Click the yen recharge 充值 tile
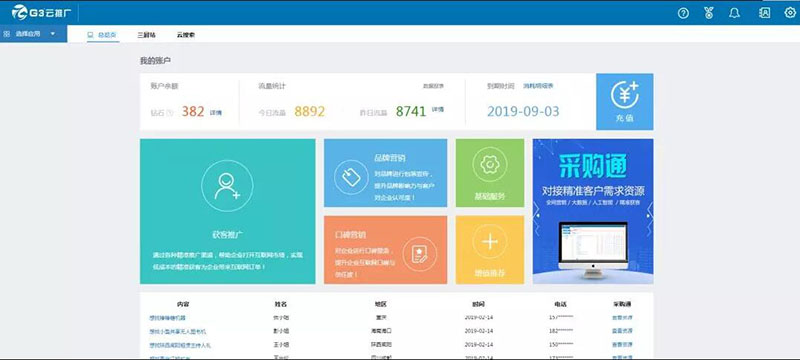Image resolution: width=800 pixels, height=360 pixels. [624, 101]
